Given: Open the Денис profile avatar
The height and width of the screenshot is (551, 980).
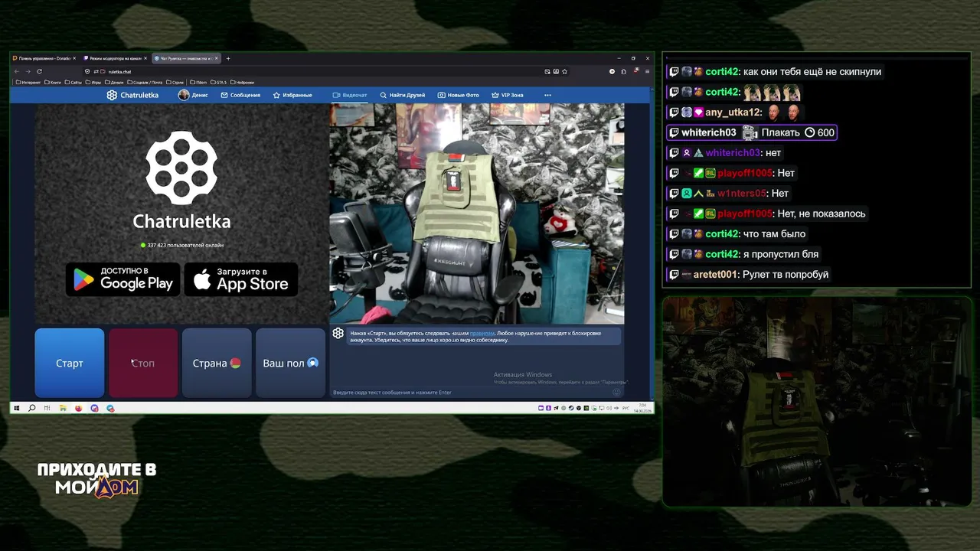Looking at the screenshot, I should pos(183,95).
